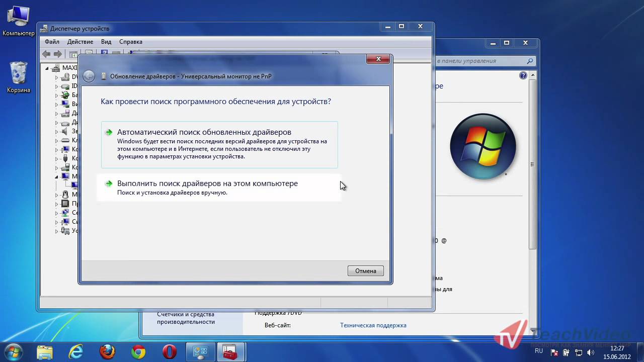
Task: Open Счетчики и средства производительности link
Action: pyautogui.click(x=186, y=318)
